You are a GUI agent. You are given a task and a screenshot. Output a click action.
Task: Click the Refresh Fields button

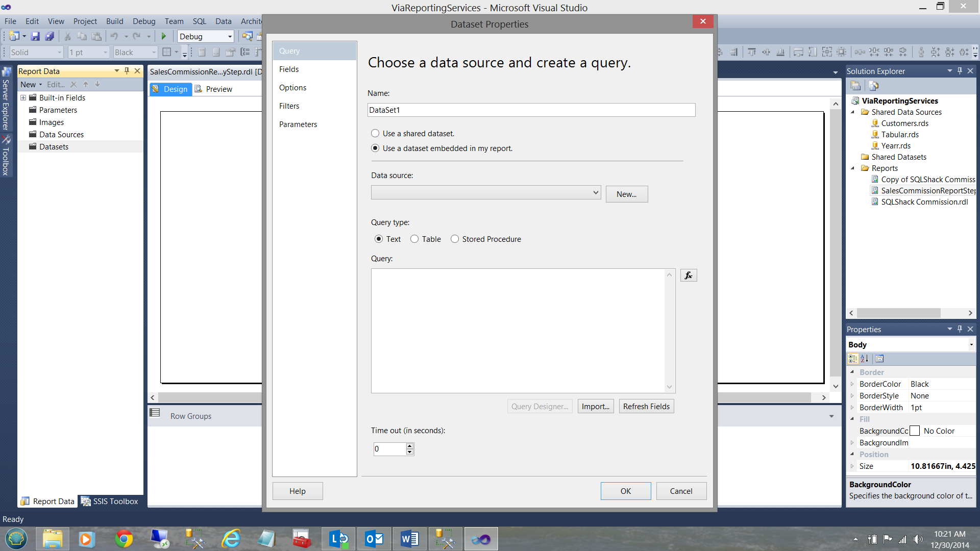[646, 407]
